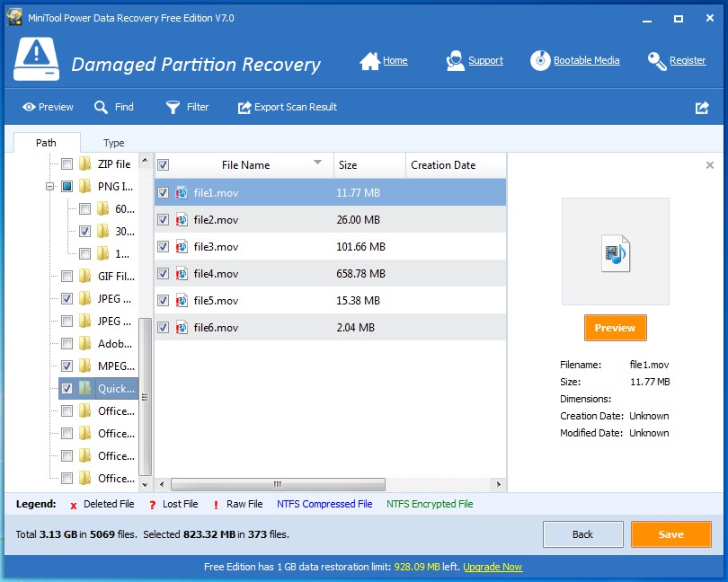Image resolution: width=728 pixels, height=582 pixels.
Task: Uncheck the MPEG... folder checkbox
Action: coord(67,366)
